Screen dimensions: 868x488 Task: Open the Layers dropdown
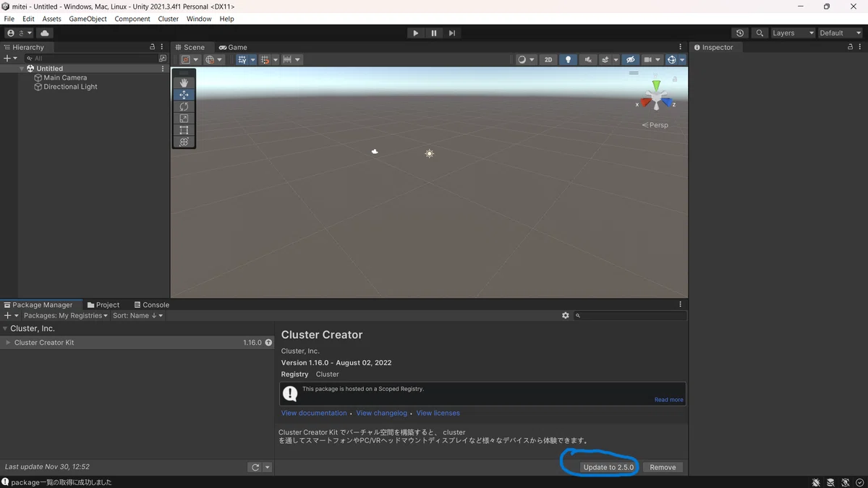pyautogui.click(x=792, y=33)
